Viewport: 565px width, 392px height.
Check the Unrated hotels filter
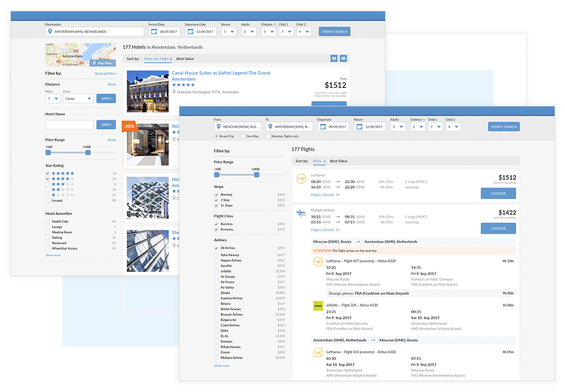point(48,200)
